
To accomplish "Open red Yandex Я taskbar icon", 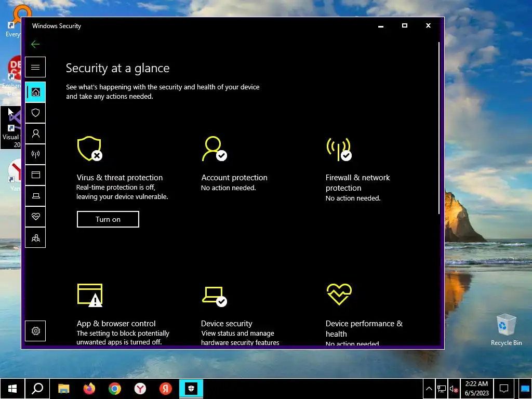I will tap(166, 389).
